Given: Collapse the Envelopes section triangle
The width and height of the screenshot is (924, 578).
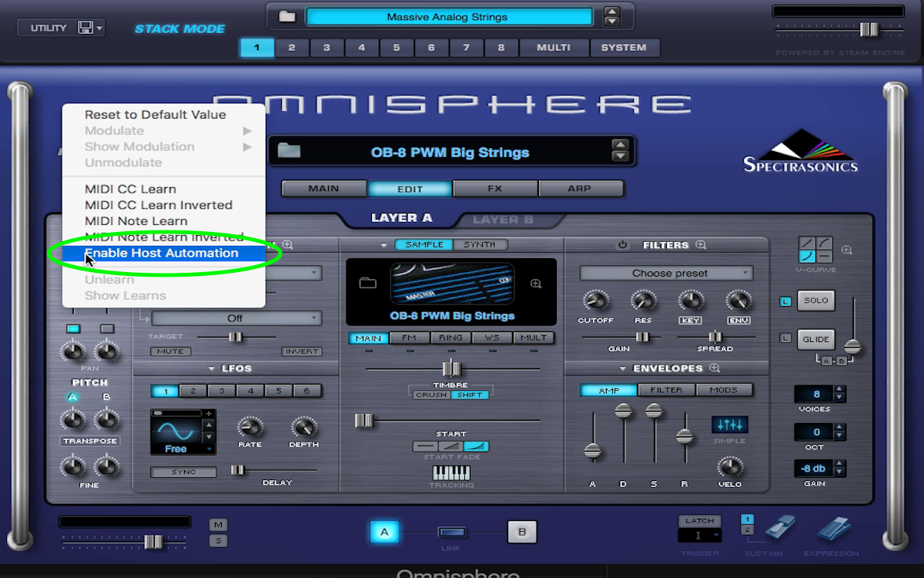Looking at the screenshot, I should (623, 368).
